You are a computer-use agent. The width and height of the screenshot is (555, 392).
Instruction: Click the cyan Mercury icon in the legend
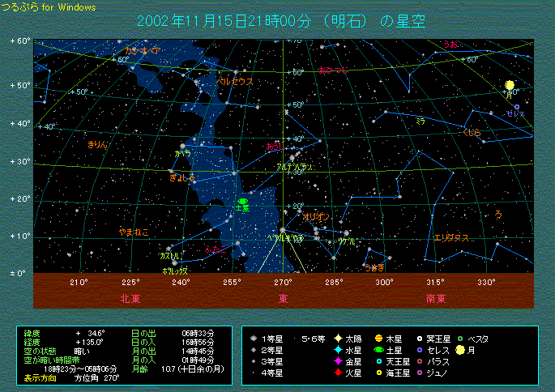point(337,350)
